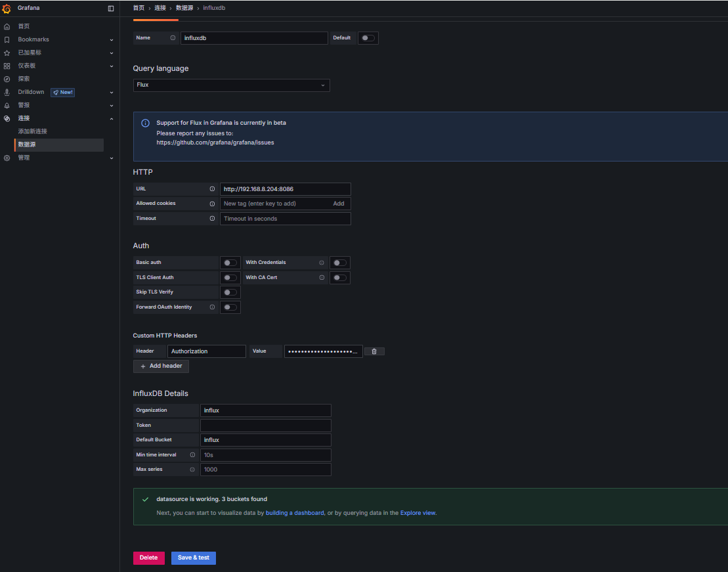The image size is (728, 572).
Task: Click the info icon next to Forward OAuth Identity
Action: (212, 307)
